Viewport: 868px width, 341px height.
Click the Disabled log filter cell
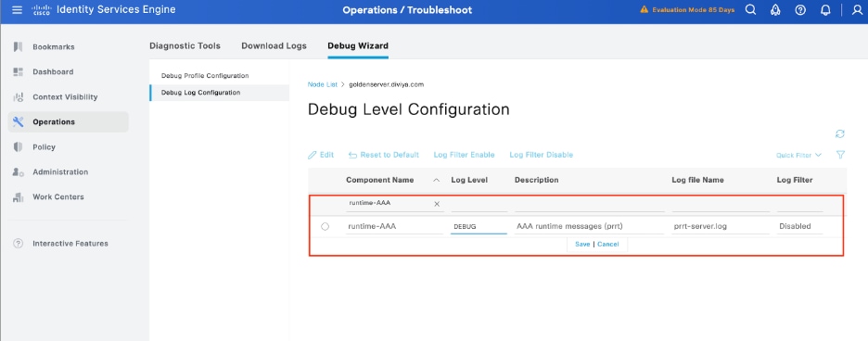click(795, 226)
